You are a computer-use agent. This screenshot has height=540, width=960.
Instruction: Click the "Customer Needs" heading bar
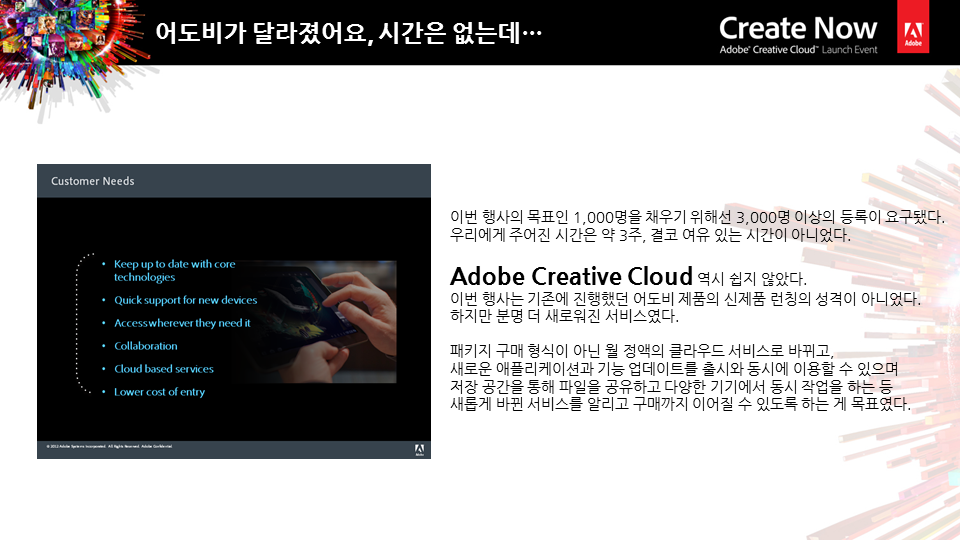pyautogui.click(x=233, y=181)
